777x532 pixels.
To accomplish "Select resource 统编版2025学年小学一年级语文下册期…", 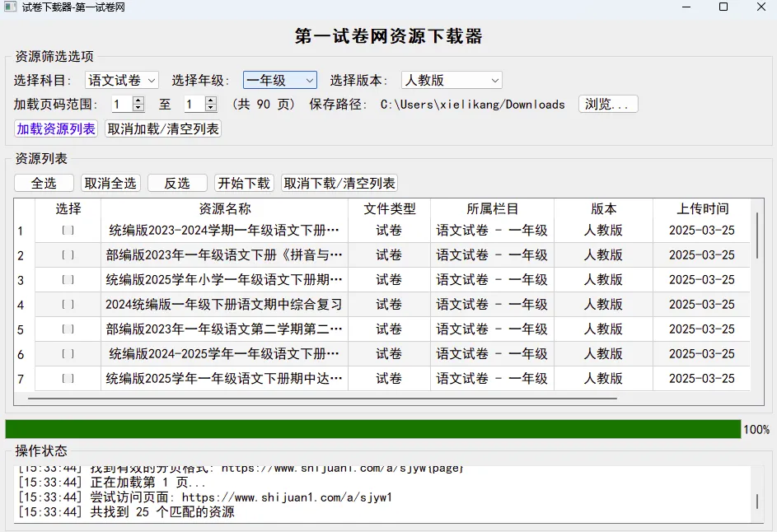I will coord(224,280).
